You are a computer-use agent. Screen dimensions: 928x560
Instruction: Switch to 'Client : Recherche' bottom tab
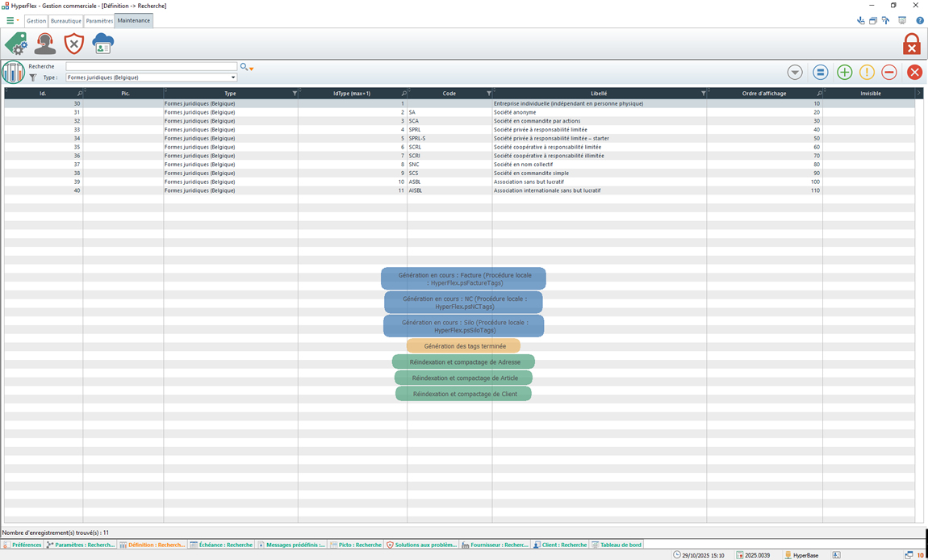559,545
